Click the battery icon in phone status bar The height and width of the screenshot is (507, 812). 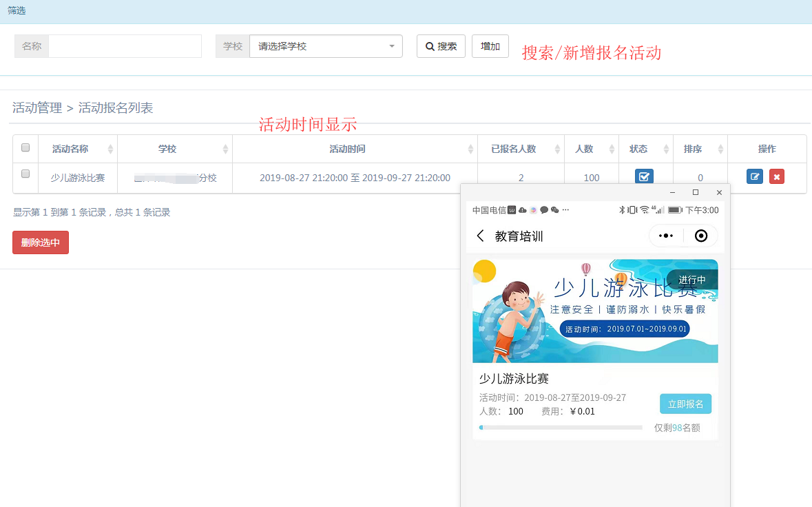click(x=675, y=209)
